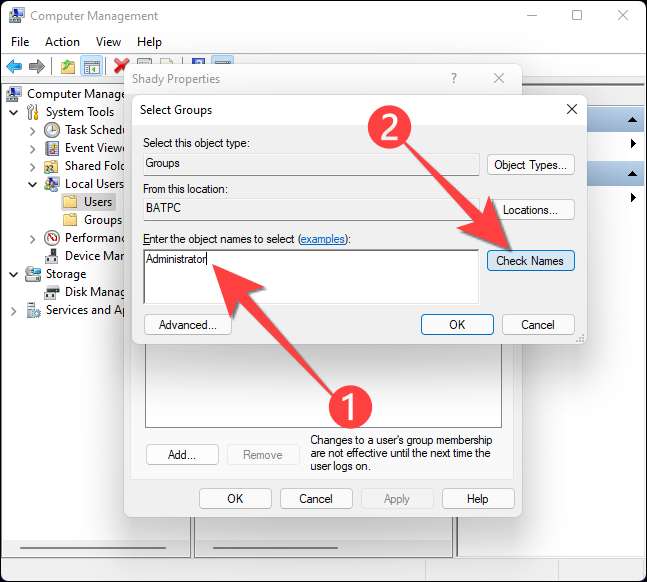
Task: Select the Device Manager icon
Action: tap(52, 256)
